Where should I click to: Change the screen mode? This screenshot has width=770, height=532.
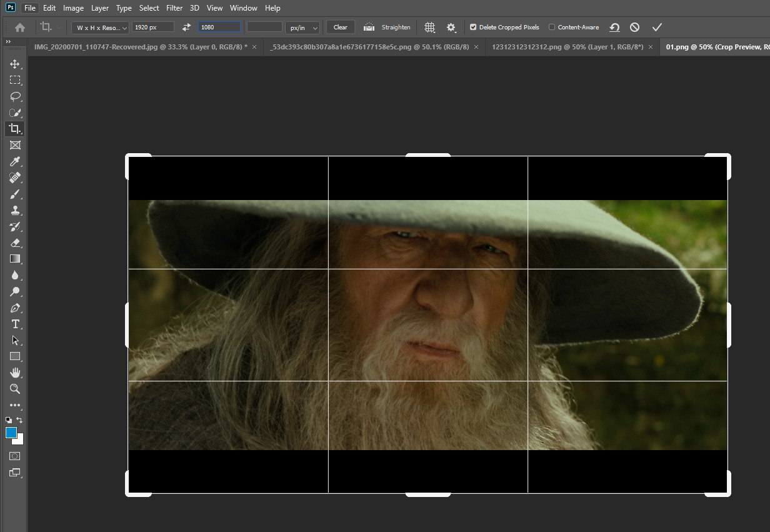(15, 473)
